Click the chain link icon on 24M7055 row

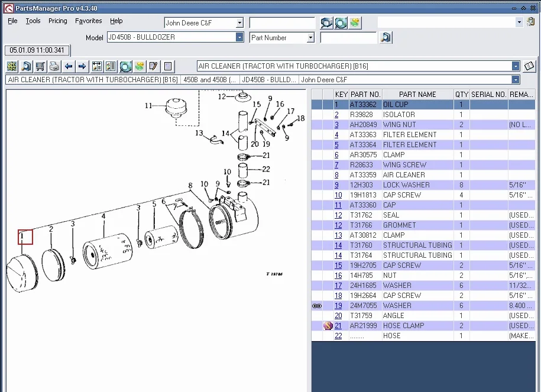point(317,306)
